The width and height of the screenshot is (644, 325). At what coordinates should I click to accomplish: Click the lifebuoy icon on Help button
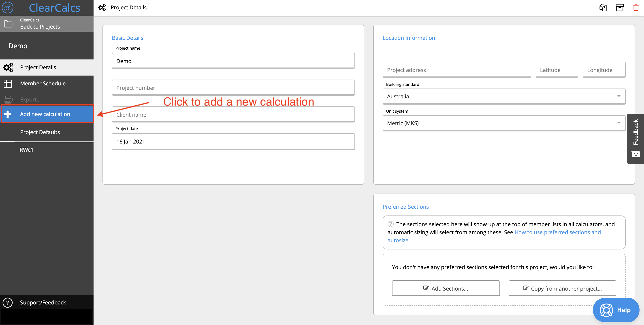[x=606, y=310]
